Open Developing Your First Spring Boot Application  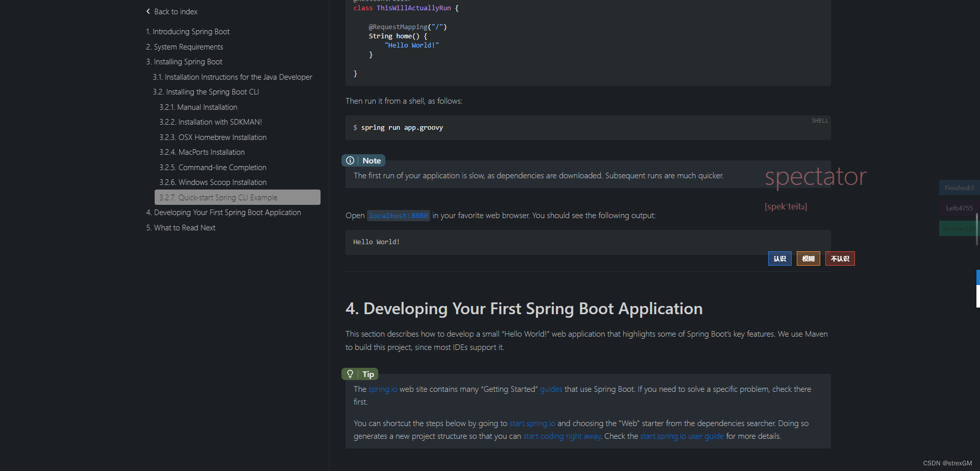click(x=224, y=213)
